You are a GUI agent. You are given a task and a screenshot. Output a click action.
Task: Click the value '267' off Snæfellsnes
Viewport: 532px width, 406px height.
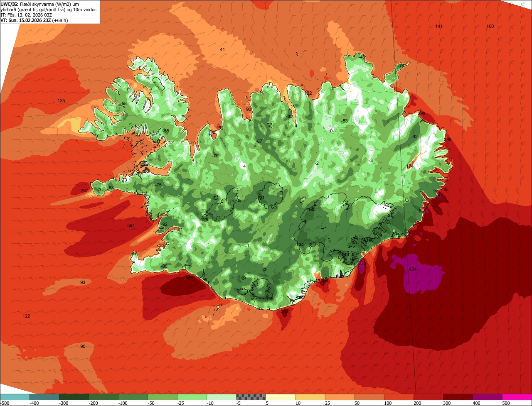84,191
